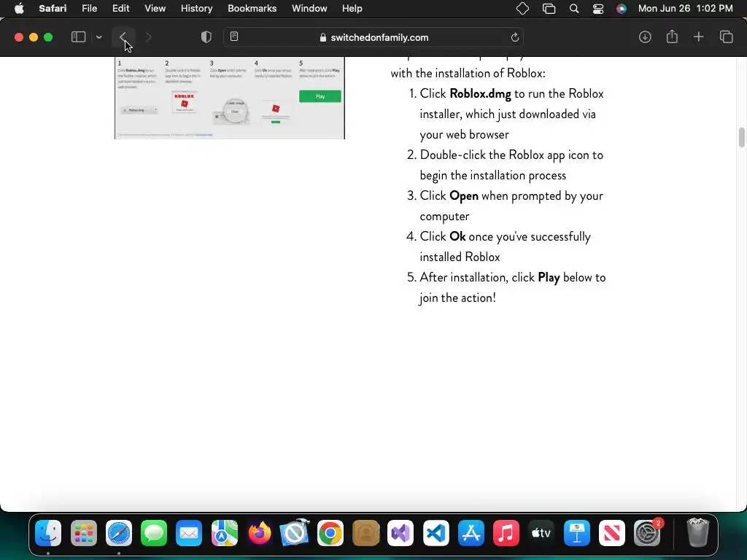This screenshot has height=560, width=747.
Task: Go forward to the next page
Action: [x=148, y=37]
